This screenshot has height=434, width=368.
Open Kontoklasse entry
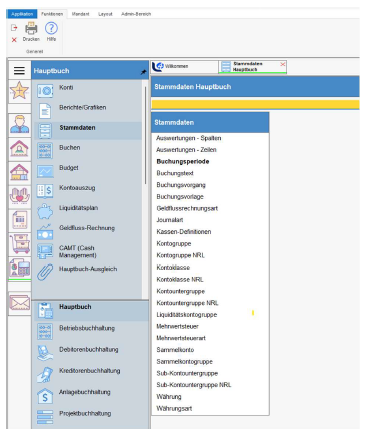click(173, 267)
